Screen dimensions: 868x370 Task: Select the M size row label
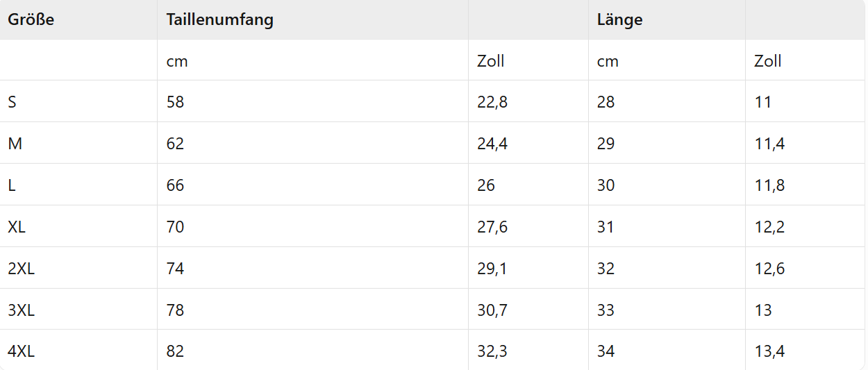click(x=15, y=144)
